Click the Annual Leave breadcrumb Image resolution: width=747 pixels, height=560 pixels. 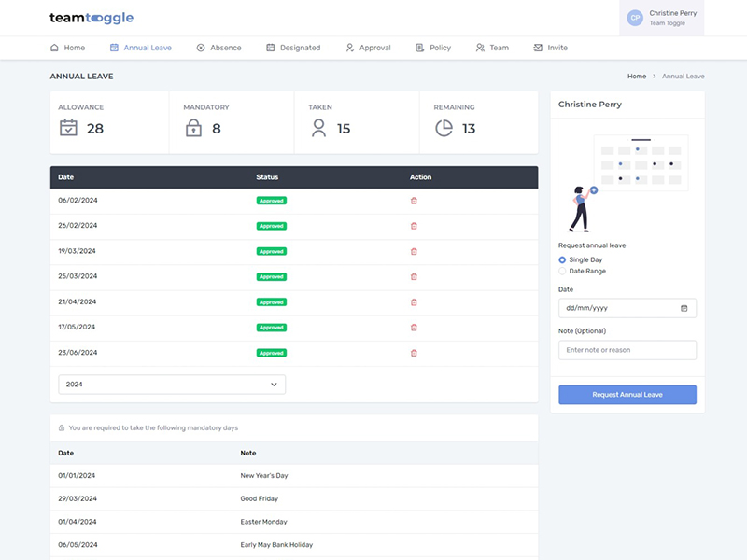[684, 77]
